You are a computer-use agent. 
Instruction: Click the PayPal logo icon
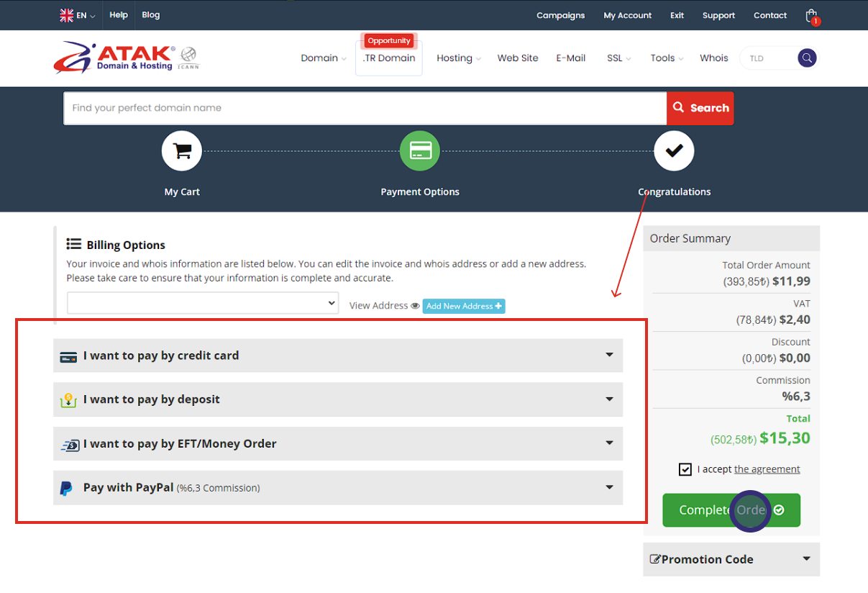[66, 489]
